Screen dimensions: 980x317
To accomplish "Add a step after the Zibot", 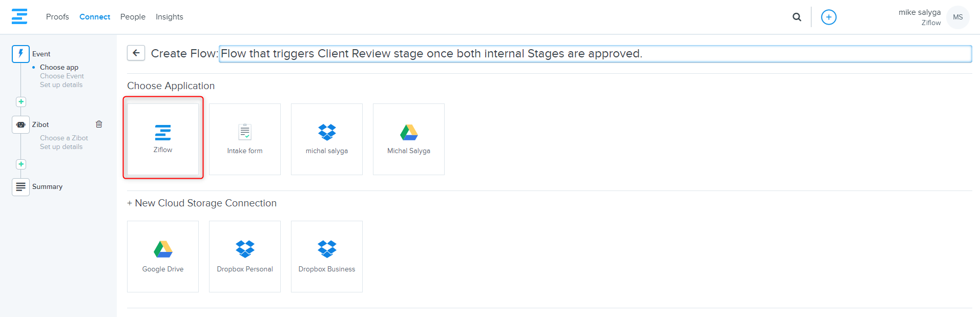I will point(21,164).
